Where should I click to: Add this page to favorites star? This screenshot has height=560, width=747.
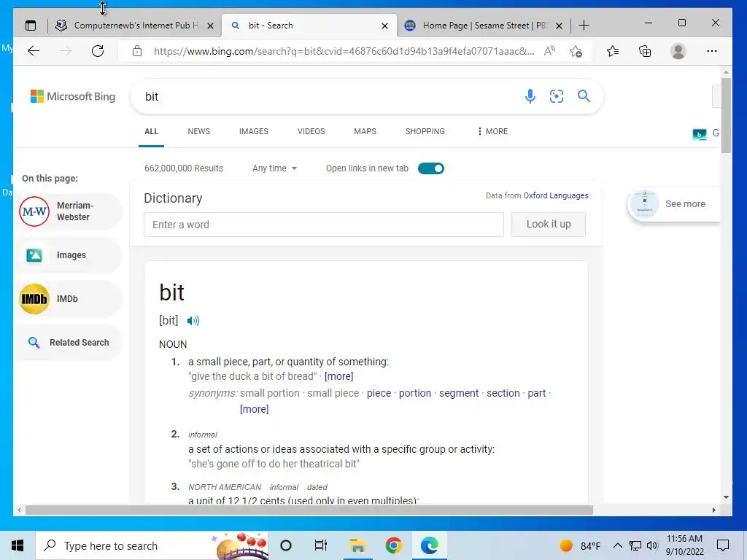(x=576, y=51)
